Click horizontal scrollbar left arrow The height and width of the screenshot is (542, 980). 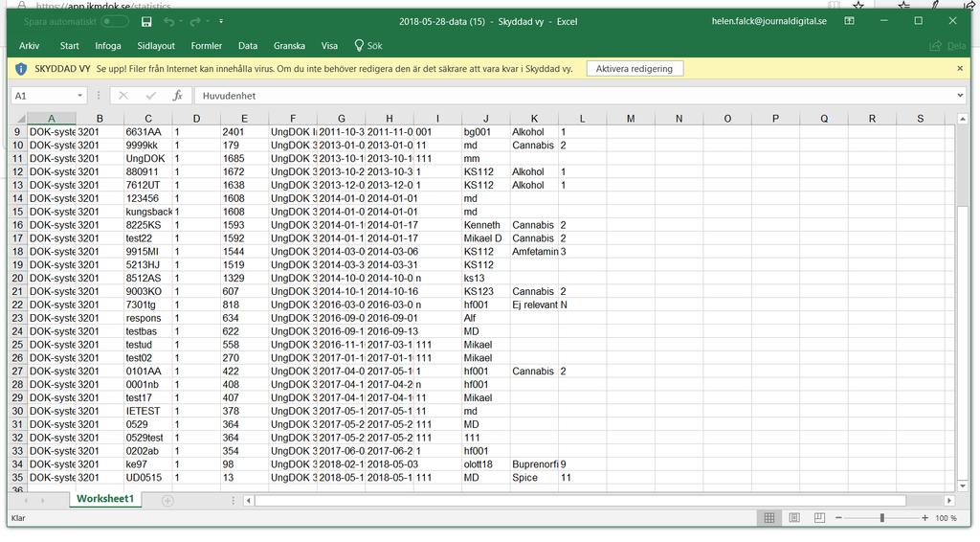coord(249,501)
